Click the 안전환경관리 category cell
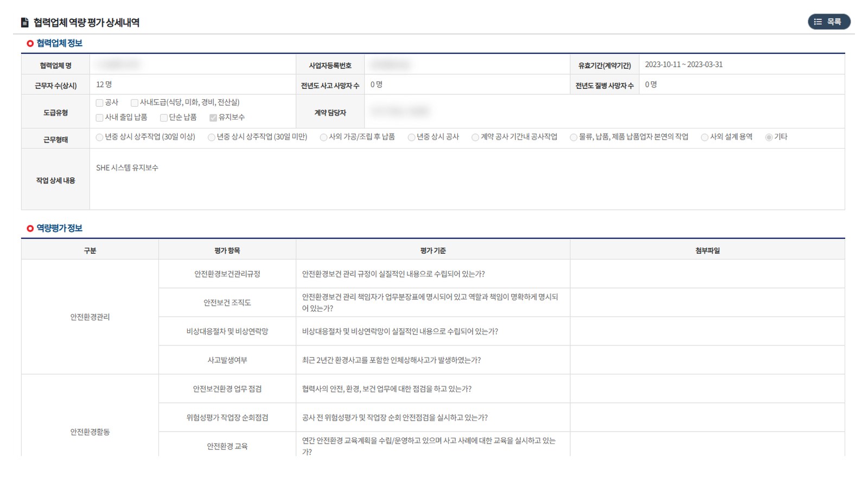Image resolution: width=868 pixels, height=488 pixels. pos(90,317)
